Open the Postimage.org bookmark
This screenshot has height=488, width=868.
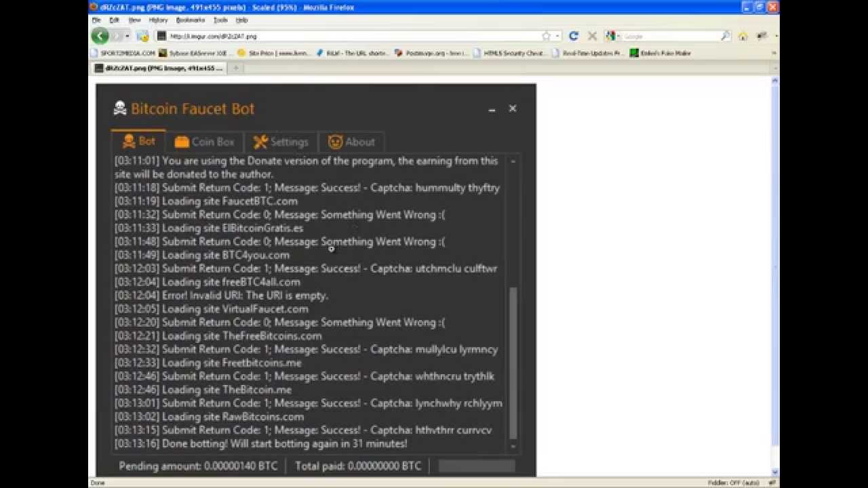tap(431, 53)
